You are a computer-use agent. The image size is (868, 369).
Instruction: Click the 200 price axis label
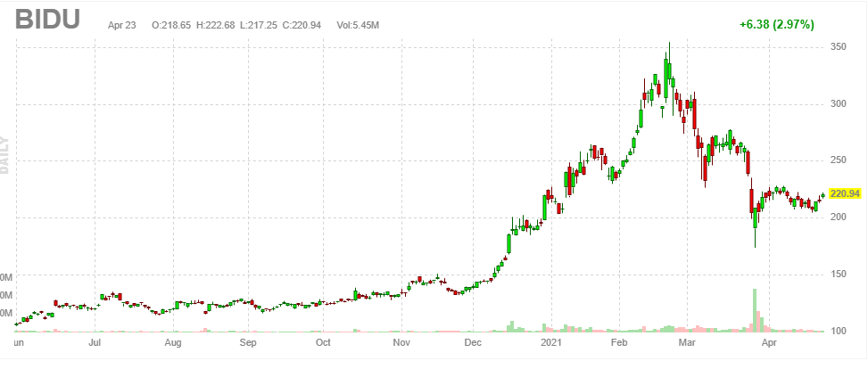(838, 217)
